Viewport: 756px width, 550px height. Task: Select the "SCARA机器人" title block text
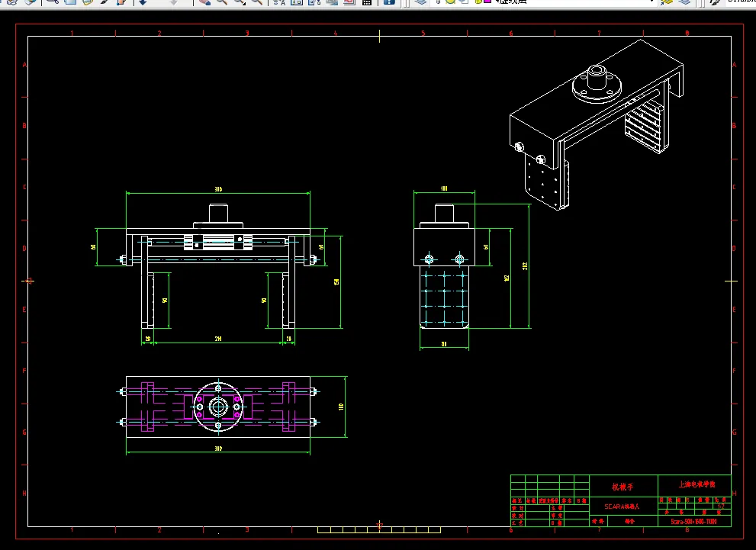coord(622,506)
